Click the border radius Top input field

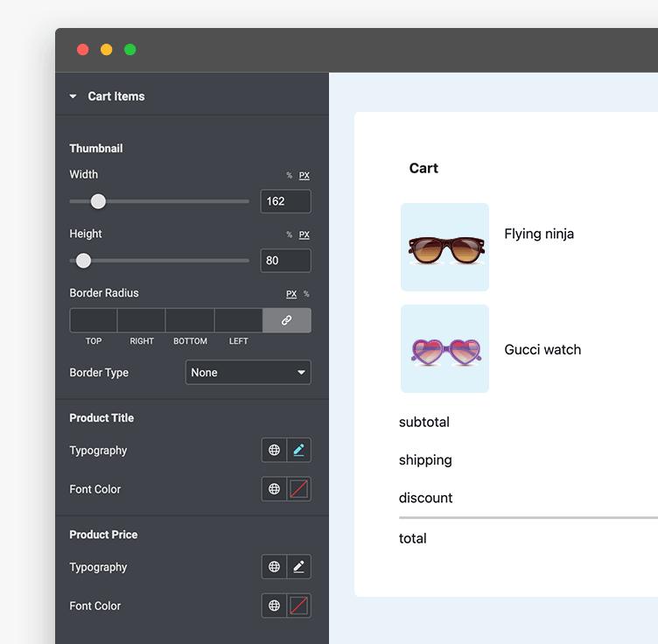pos(94,320)
